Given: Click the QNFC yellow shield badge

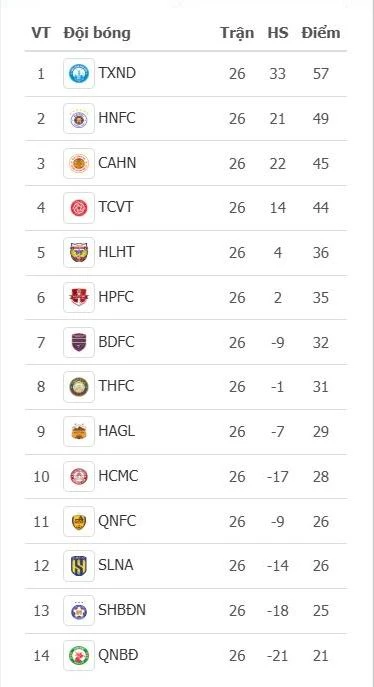Looking at the screenshot, I should coord(79,521).
